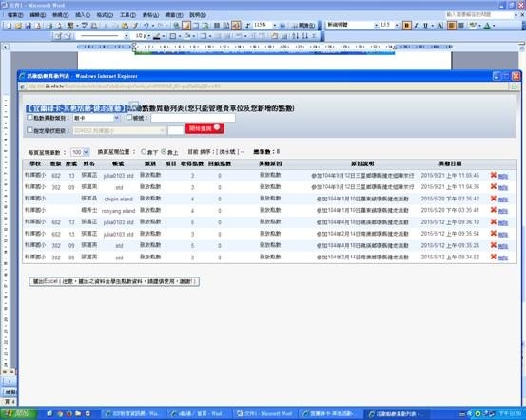Toggle Bold formatting in Word

[x=407, y=25]
